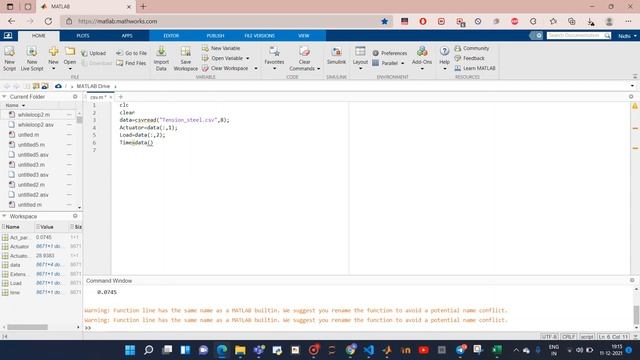Click the Command Window prompt
The height and width of the screenshot is (360, 640).
pos(88,328)
